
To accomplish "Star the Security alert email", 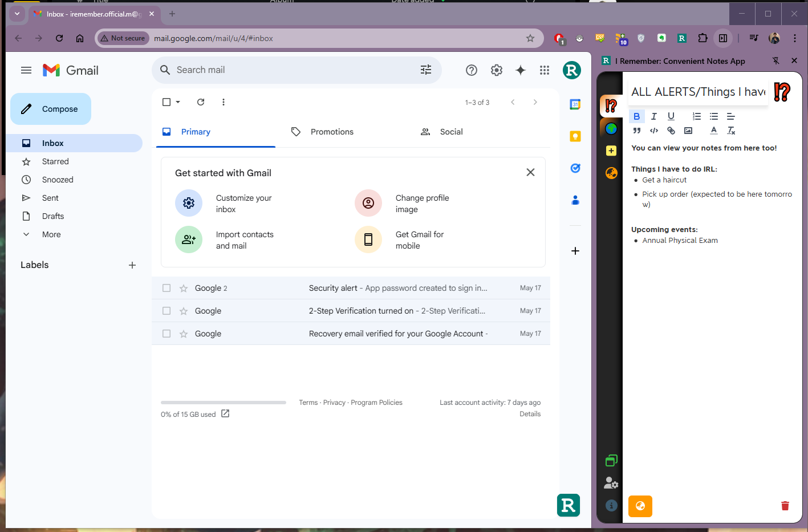I will 184,288.
